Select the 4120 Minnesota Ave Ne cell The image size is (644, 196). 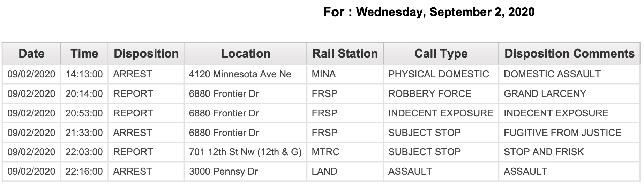(246, 74)
